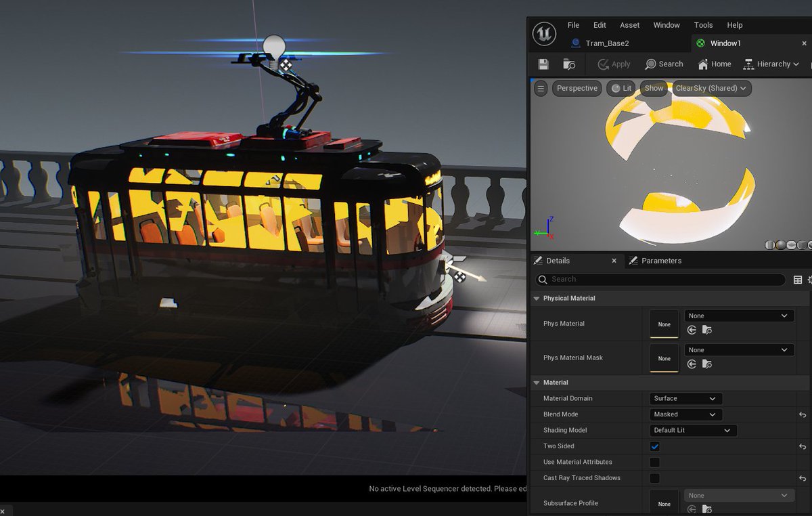Click the Shading Model property label

tap(564, 430)
